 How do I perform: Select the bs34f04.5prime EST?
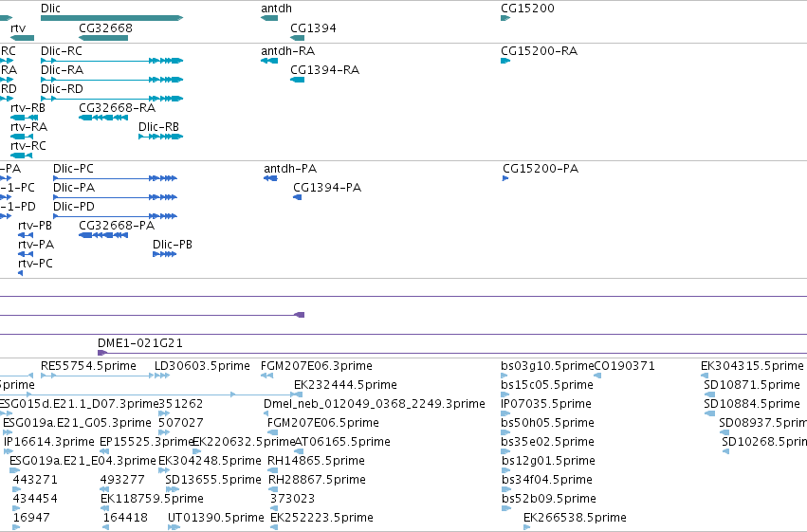(506, 489)
